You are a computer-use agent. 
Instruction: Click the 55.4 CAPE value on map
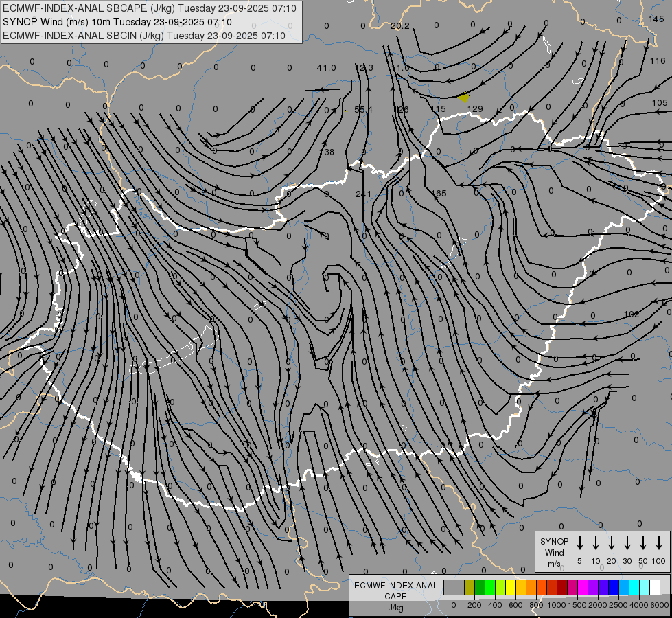click(x=363, y=110)
